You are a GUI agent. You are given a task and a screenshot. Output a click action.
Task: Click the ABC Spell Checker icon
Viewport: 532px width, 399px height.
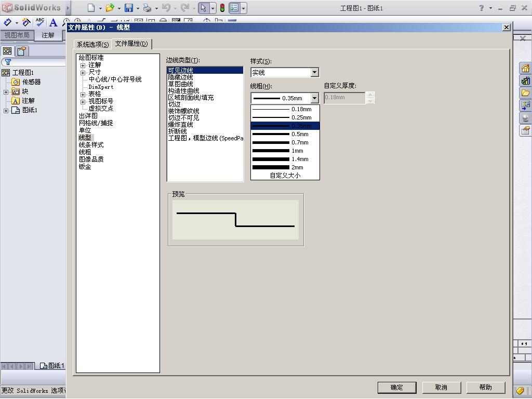pyautogui.click(x=40, y=22)
